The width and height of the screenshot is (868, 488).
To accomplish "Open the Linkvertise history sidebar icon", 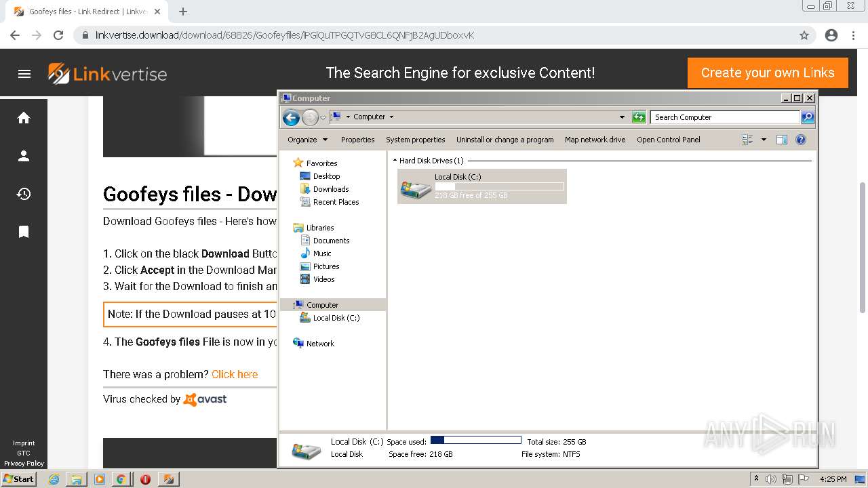I will pos(24,194).
